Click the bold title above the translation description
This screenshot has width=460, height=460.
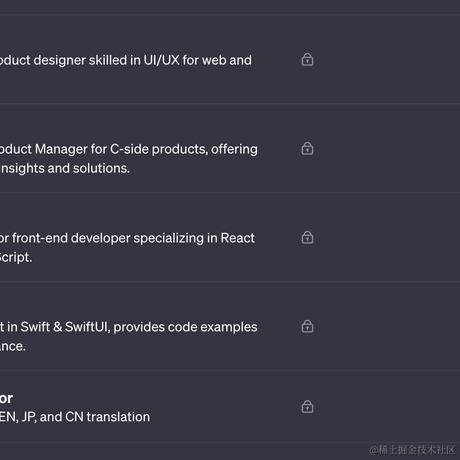6,398
